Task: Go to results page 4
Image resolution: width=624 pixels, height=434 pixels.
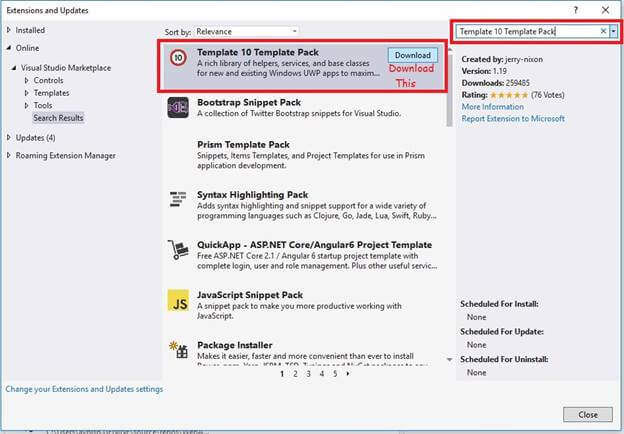Action: click(322, 374)
